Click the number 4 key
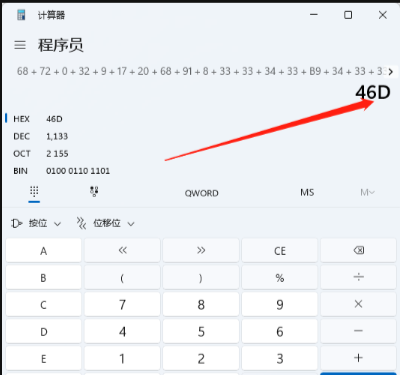Viewport: 400px width, 375px height. coord(122,331)
